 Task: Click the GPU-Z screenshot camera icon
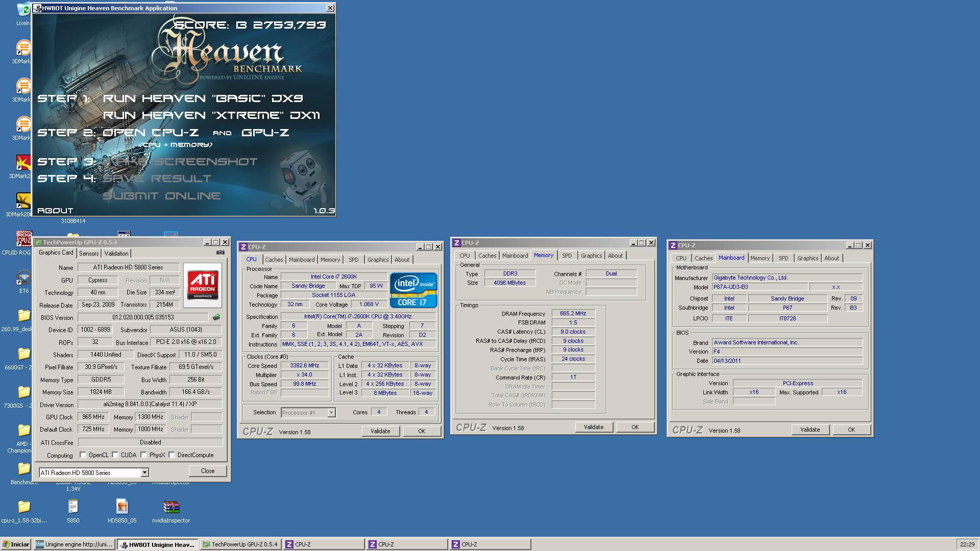tap(220, 253)
